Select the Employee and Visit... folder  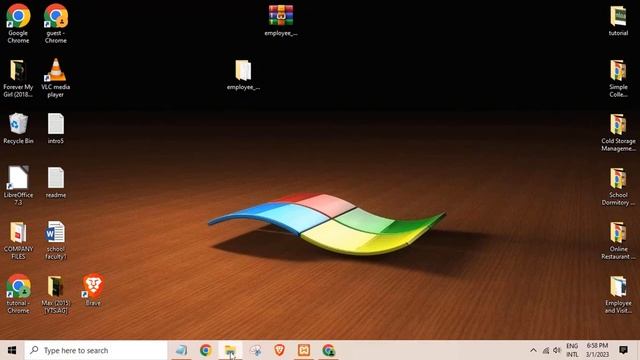point(618,295)
